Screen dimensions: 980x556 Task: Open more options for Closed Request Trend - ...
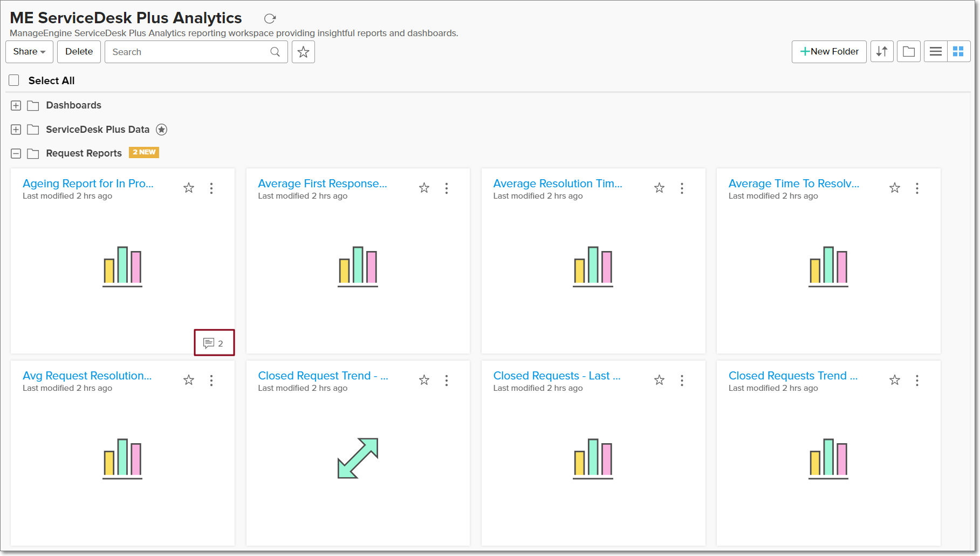click(447, 381)
